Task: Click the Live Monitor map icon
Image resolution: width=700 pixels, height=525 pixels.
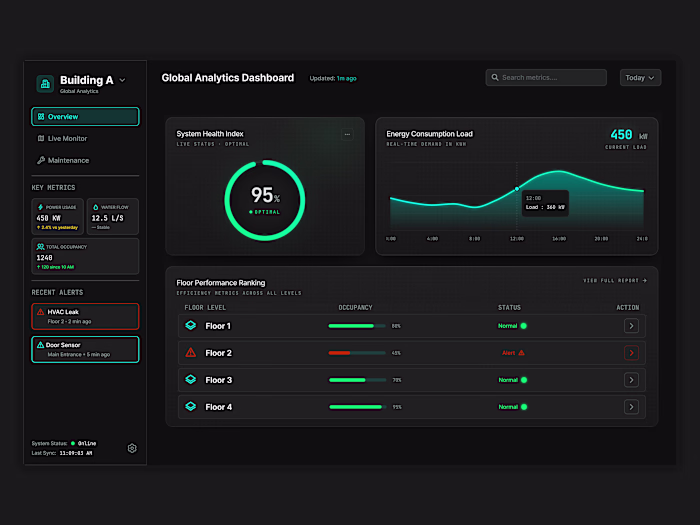Action: 41,138
